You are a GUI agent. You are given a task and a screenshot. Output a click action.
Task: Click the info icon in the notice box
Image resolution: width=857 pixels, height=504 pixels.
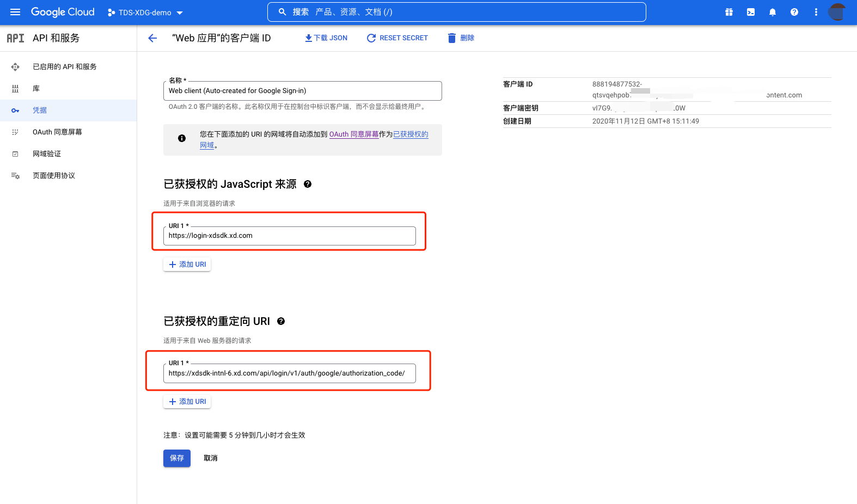182,138
